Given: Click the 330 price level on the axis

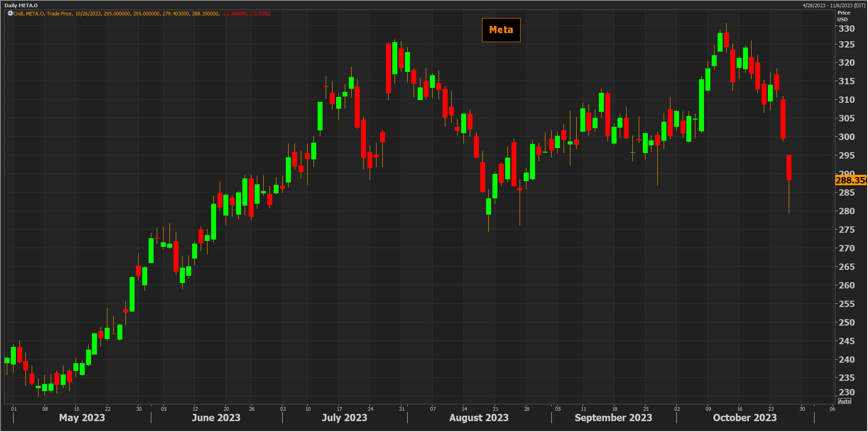Looking at the screenshot, I should click(x=846, y=29).
